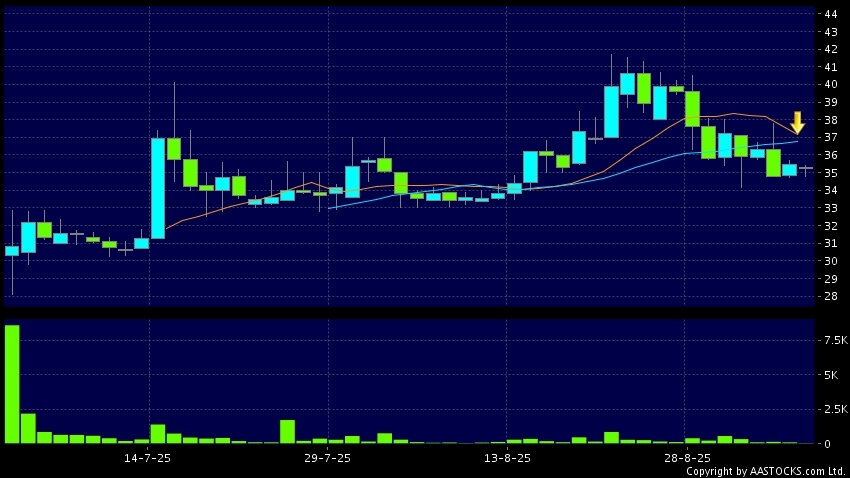Click the tallest green volume bar
850x478 pixels.
pyautogui.click(x=12, y=384)
